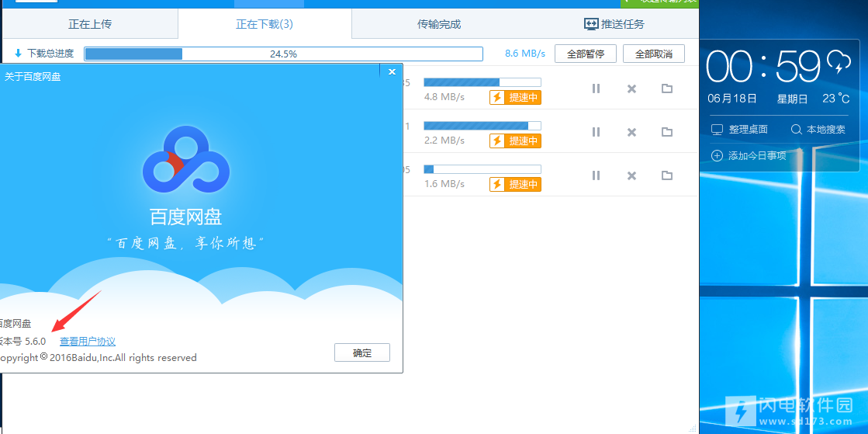868x434 pixels.
Task: Click the 1.6 MB/s speed text
Action: [x=444, y=183]
